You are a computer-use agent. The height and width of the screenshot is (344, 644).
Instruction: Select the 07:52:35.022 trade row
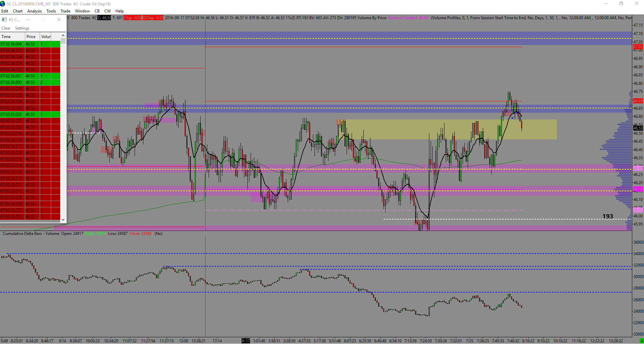coord(30,114)
